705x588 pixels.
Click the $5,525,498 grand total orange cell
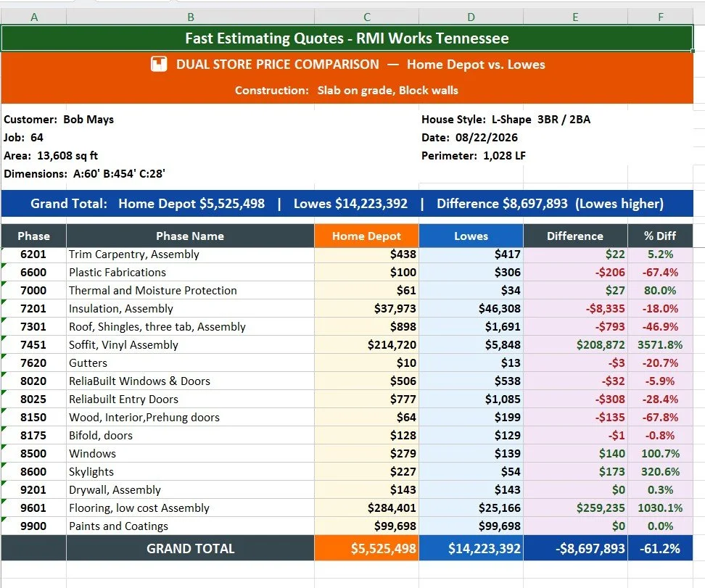pyautogui.click(x=366, y=548)
